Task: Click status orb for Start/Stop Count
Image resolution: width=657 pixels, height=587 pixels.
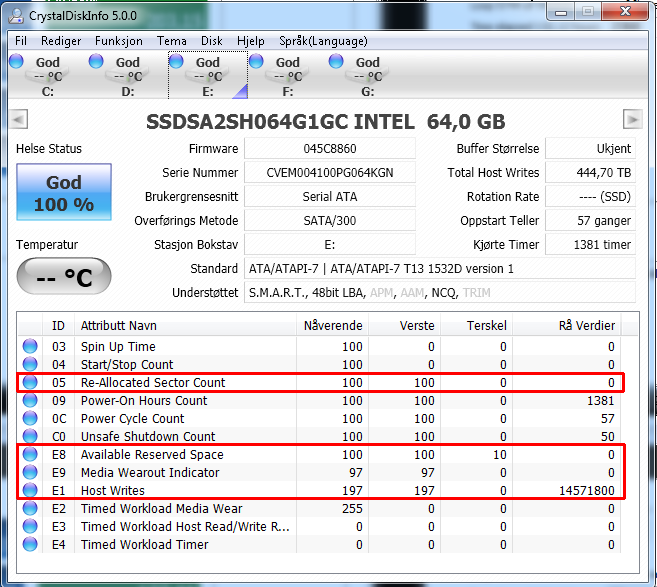Action: tap(30, 364)
